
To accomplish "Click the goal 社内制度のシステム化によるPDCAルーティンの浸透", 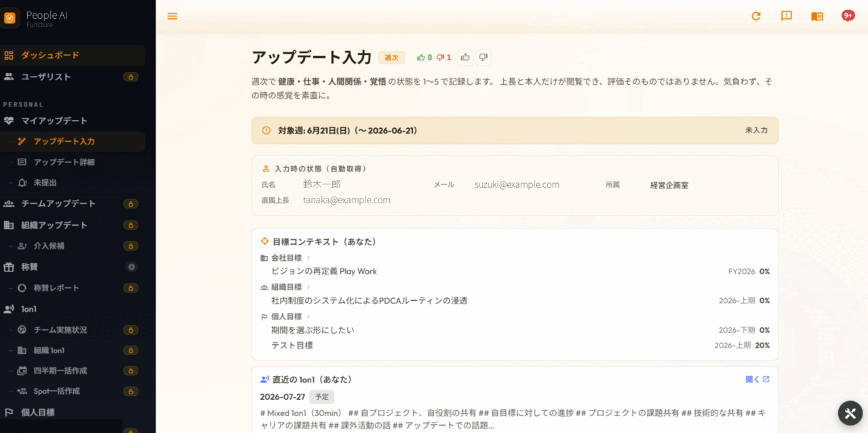I will [x=370, y=300].
